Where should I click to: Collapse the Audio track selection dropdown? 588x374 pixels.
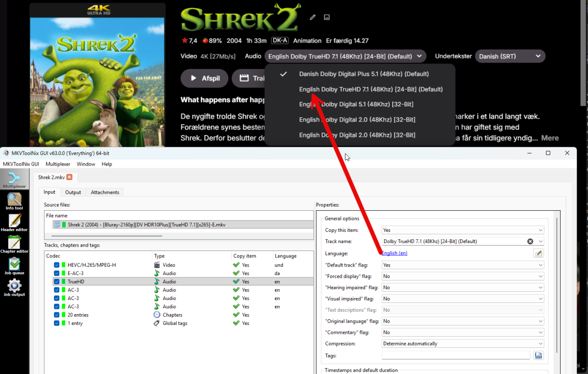coord(345,56)
